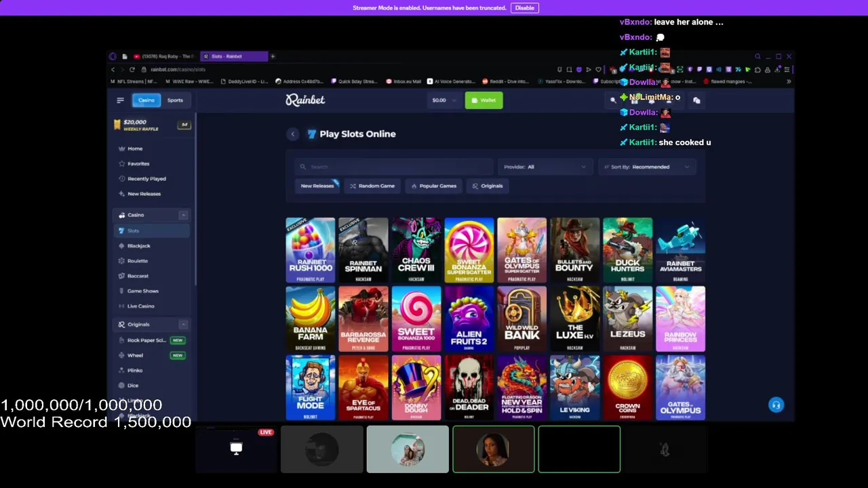Click the Rainbet logo
The height and width of the screenshot is (488, 868).
(x=305, y=100)
